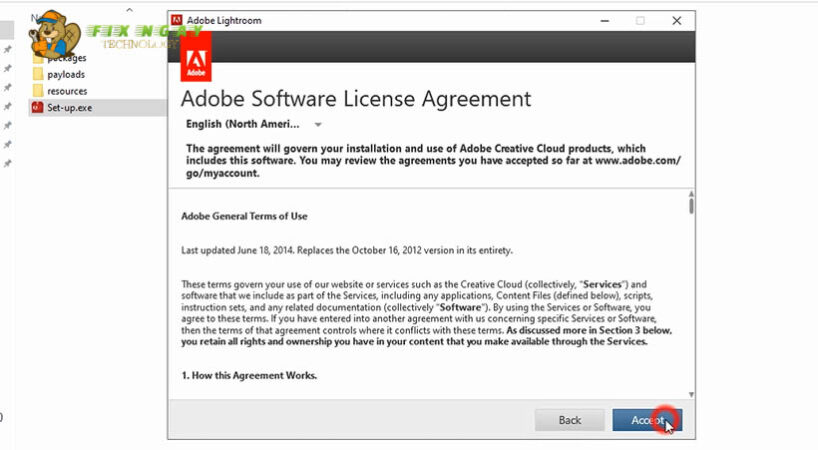818x450 pixels.
Task: Select the resources folder
Action: 67,91
